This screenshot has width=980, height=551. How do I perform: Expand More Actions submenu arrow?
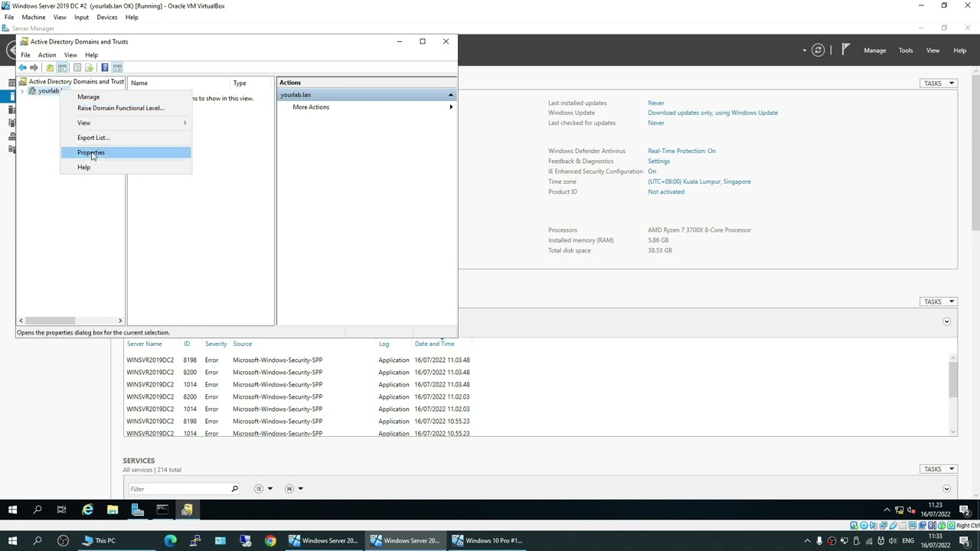(x=451, y=107)
